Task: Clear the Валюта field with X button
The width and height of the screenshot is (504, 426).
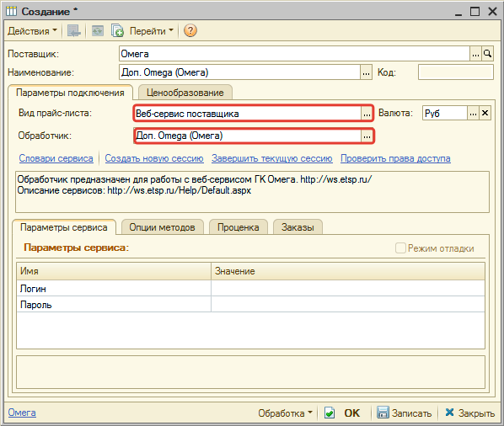Action: point(485,113)
